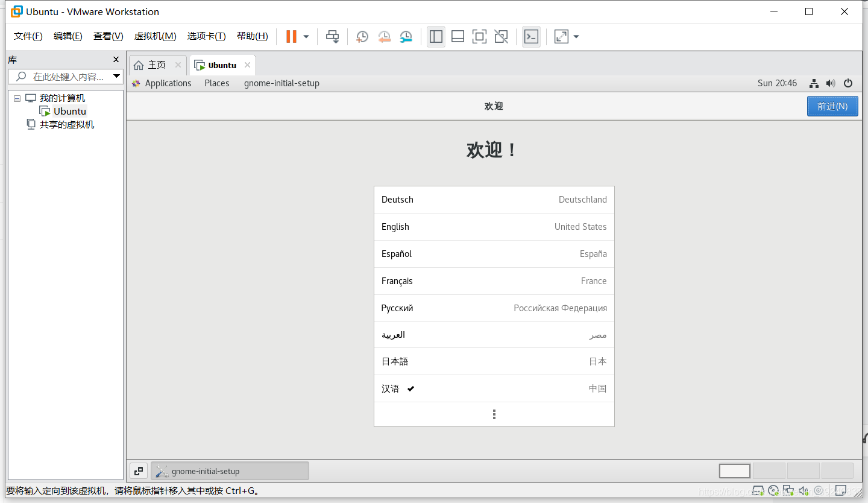
Task: Open the message log icon in the status bar
Action: (841, 490)
